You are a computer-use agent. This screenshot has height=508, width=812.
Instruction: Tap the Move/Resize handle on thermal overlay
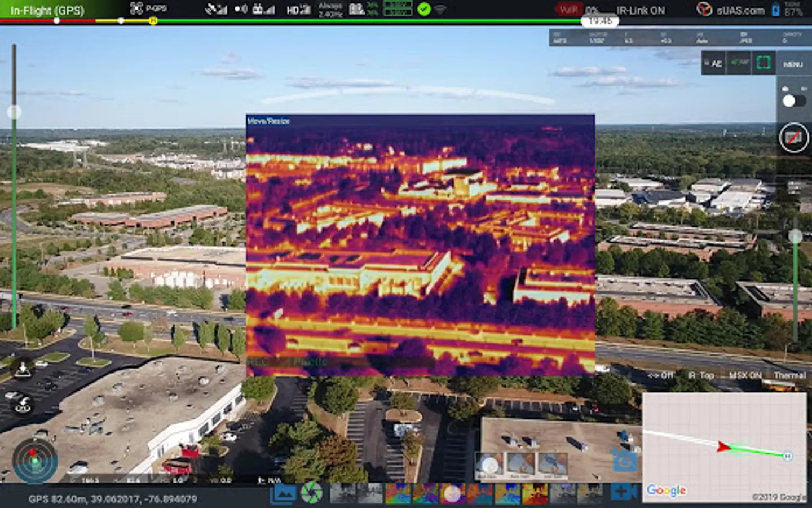click(268, 121)
